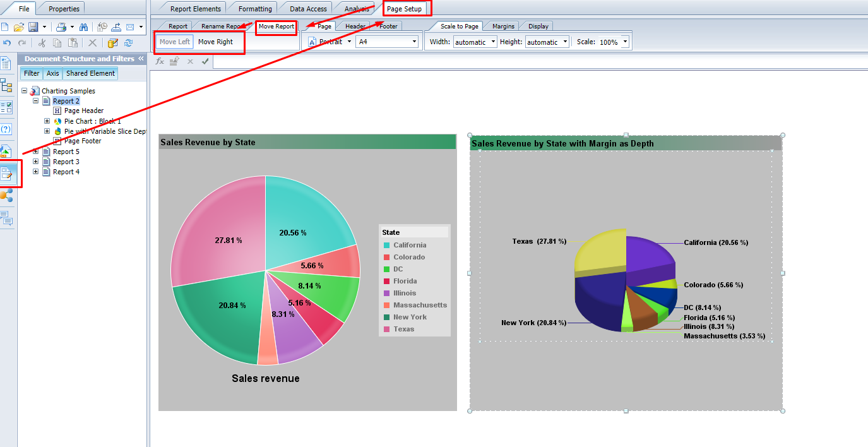Viewport: 868px width, 447px height.
Task: Click the Refresh data icon
Action: pos(128,43)
